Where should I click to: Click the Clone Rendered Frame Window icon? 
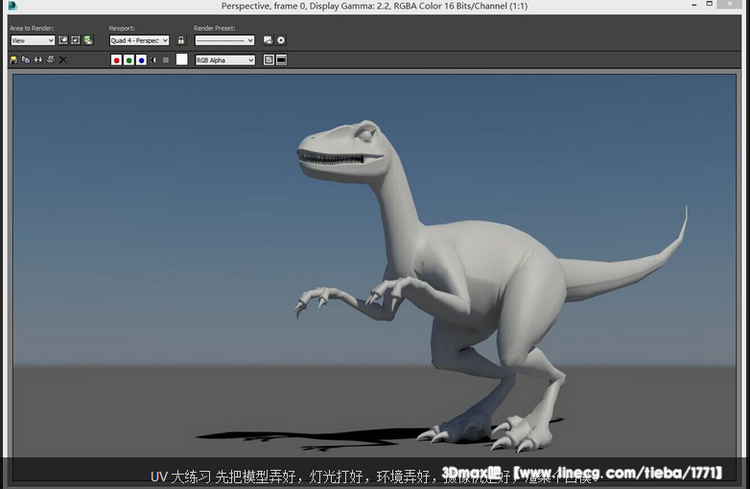(38, 60)
